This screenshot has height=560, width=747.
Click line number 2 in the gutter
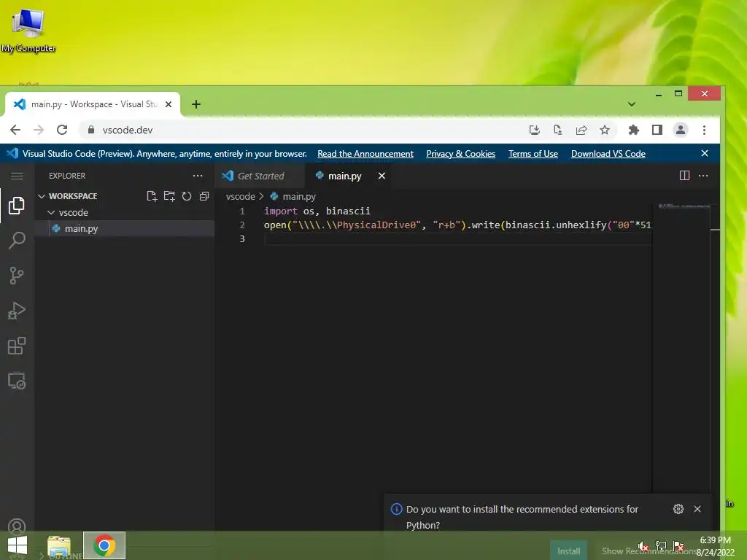click(x=242, y=225)
